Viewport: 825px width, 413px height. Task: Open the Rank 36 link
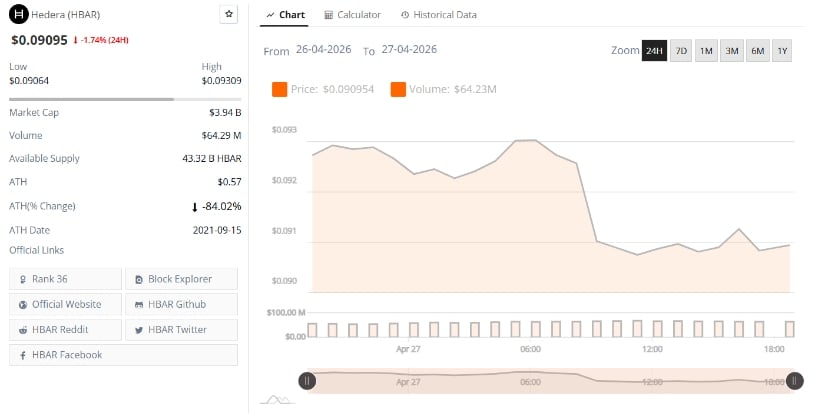pyautogui.click(x=65, y=279)
